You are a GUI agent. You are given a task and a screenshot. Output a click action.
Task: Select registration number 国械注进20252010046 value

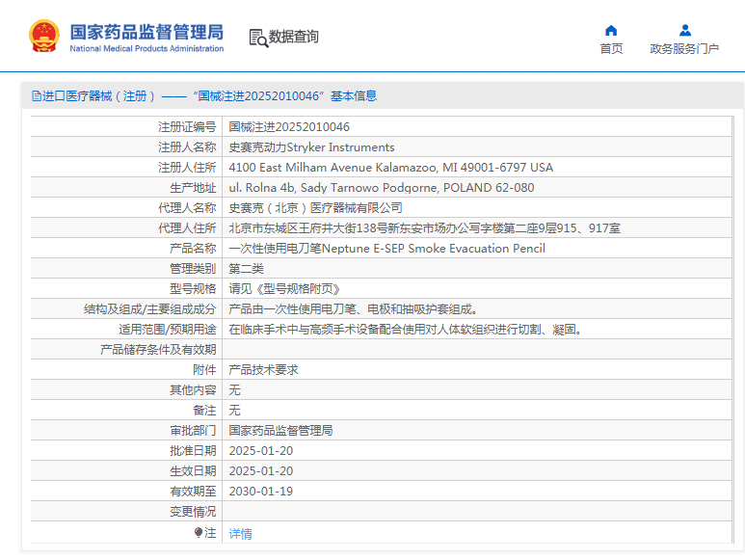pyautogui.click(x=289, y=127)
